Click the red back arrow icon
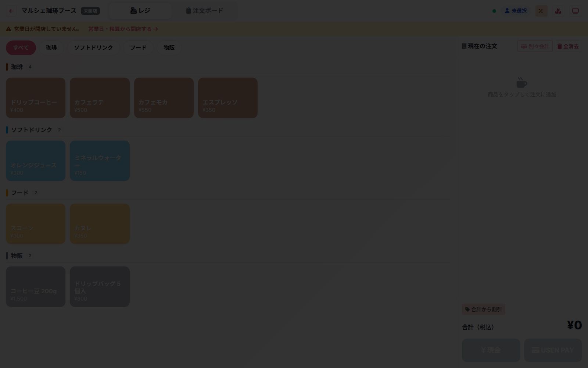Image resolution: width=588 pixels, height=368 pixels. pos(11,11)
